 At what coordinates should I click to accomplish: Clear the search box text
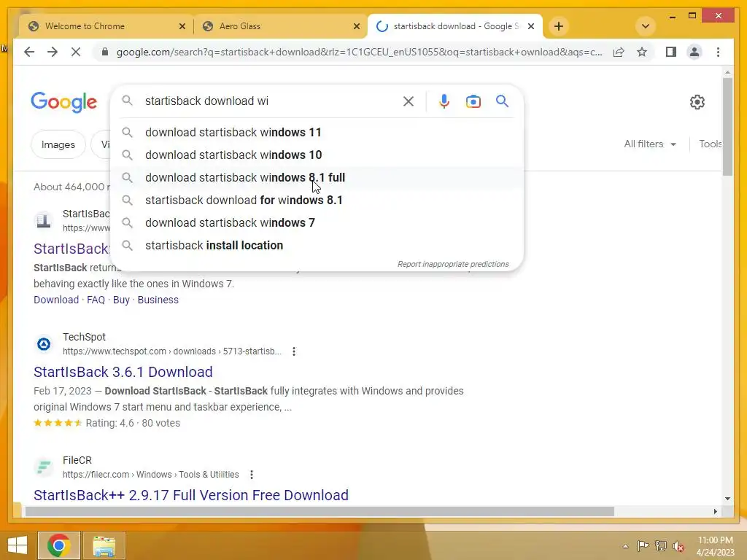pos(409,101)
